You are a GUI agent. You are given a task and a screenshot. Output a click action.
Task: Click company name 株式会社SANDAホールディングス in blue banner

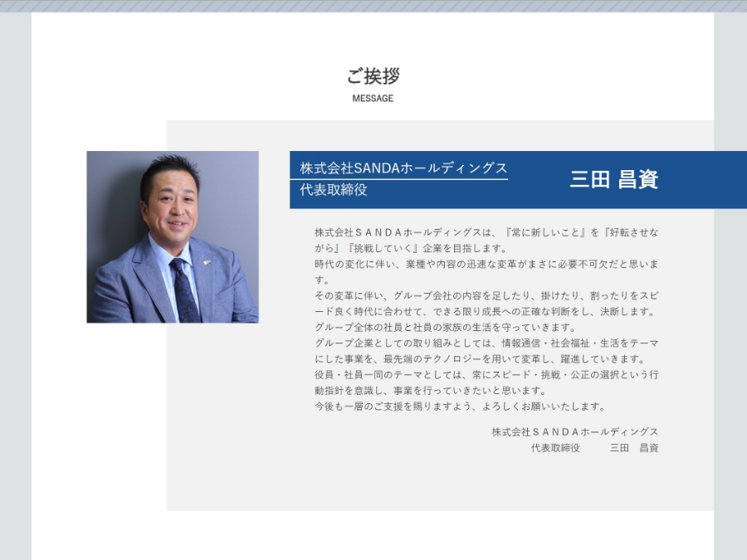(403, 168)
